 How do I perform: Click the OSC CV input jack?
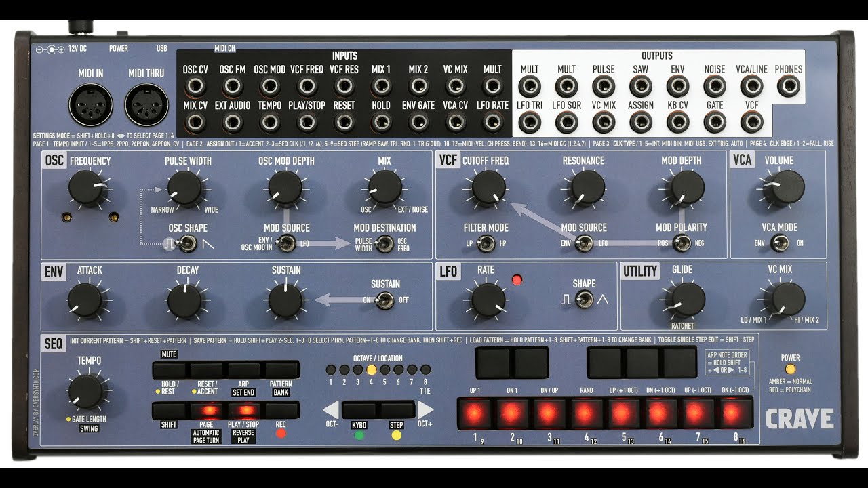coord(196,86)
